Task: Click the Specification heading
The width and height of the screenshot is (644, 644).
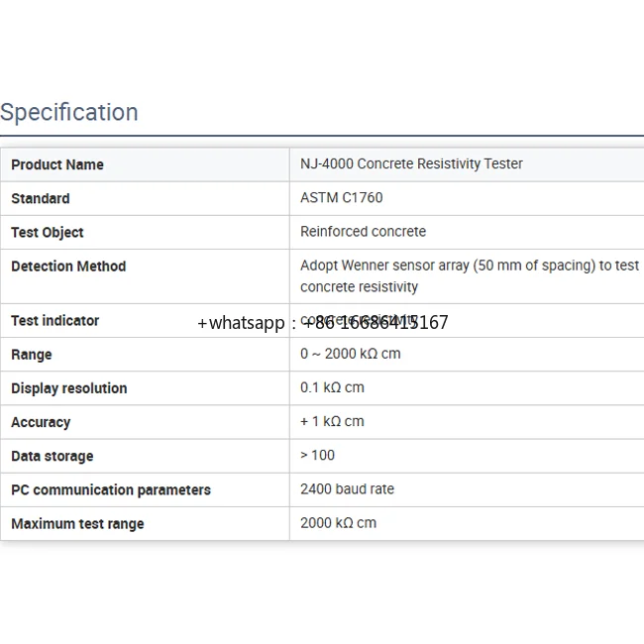Action: point(69,112)
